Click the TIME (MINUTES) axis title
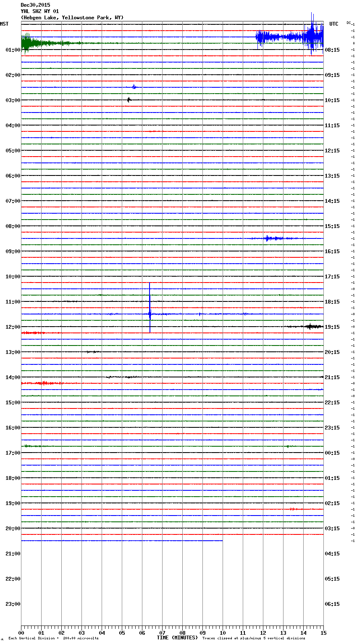Screen dimensions: 357x644 point(177,638)
